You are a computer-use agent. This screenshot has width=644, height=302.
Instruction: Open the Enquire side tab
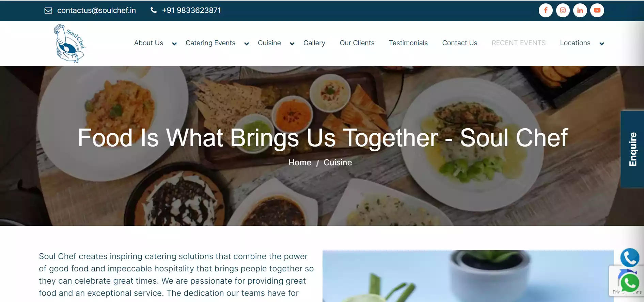[632, 149]
